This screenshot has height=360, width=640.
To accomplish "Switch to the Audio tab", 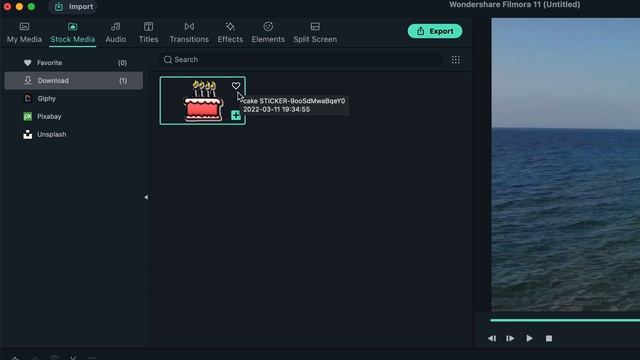I will coord(116,33).
